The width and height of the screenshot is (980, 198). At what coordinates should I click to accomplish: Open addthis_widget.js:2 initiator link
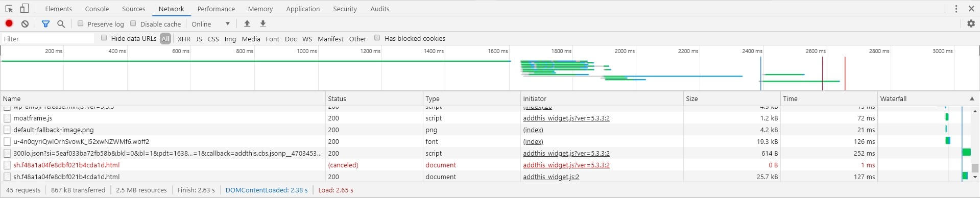pyautogui.click(x=551, y=177)
